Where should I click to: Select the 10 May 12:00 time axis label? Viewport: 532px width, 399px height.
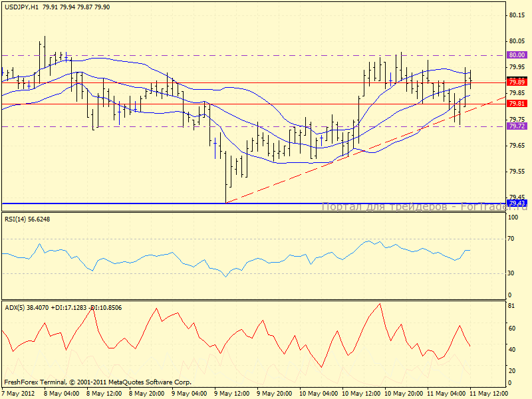click(360, 393)
